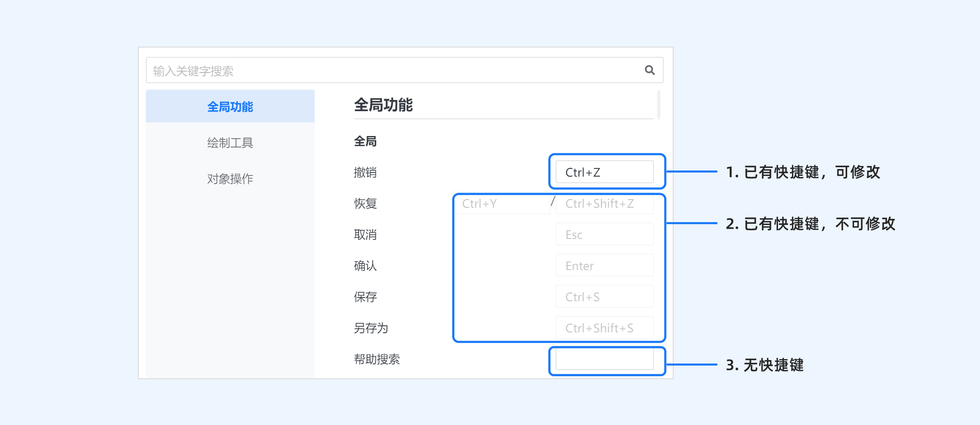
Task: Click the 确认 row label
Action: [365, 266]
